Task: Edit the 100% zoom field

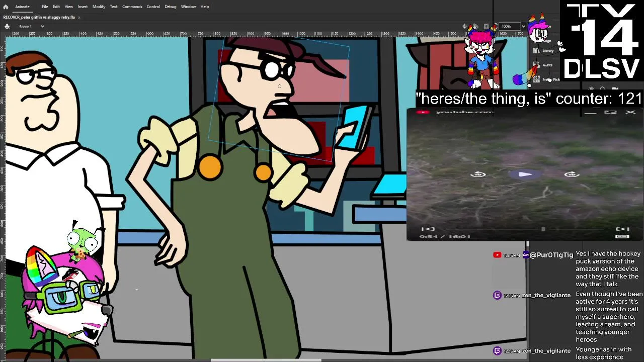Action: click(x=509, y=26)
